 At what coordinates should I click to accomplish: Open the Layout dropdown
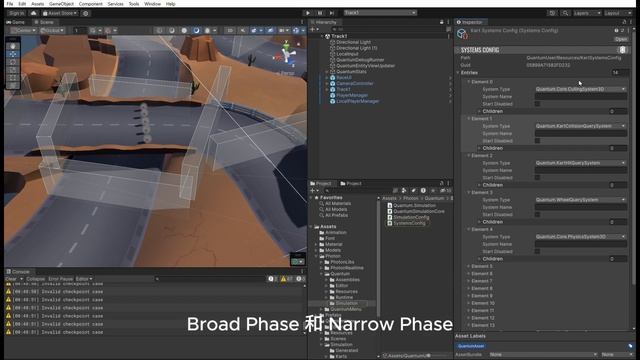click(x=618, y=13)
